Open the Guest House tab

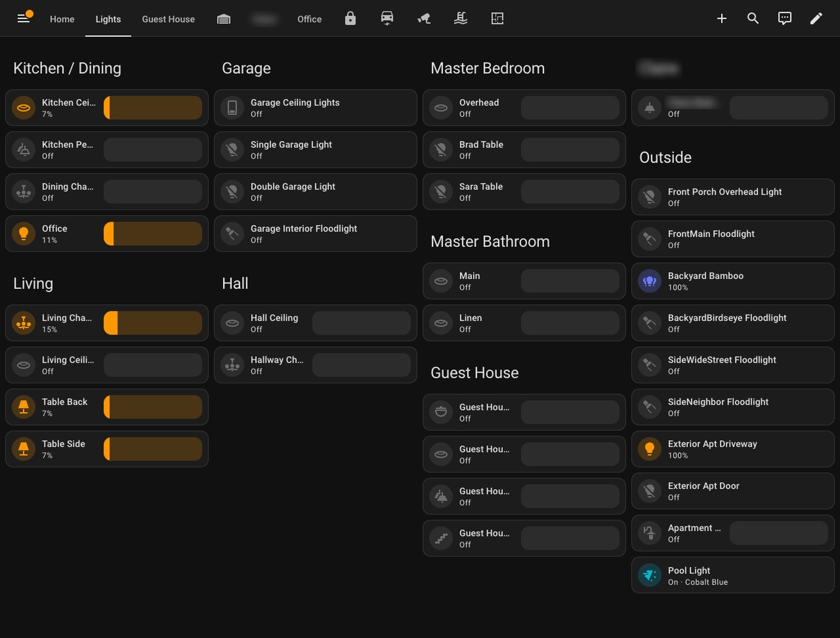click(x=168, y=19)
